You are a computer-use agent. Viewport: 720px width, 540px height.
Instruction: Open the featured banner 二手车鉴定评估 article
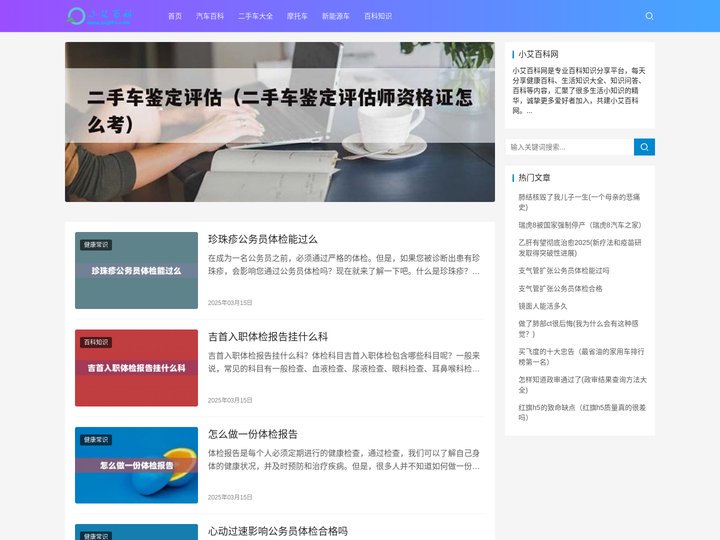(x=280, y=122)
